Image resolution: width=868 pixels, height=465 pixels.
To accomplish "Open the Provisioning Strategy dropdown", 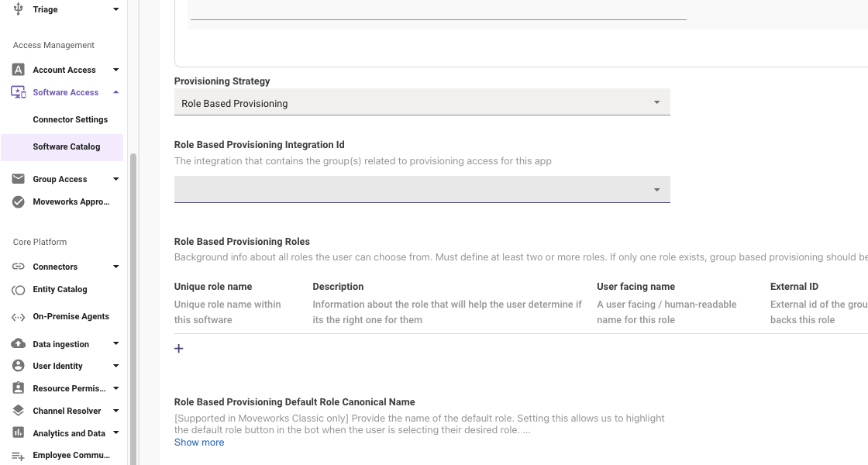I will pos(422,103).
